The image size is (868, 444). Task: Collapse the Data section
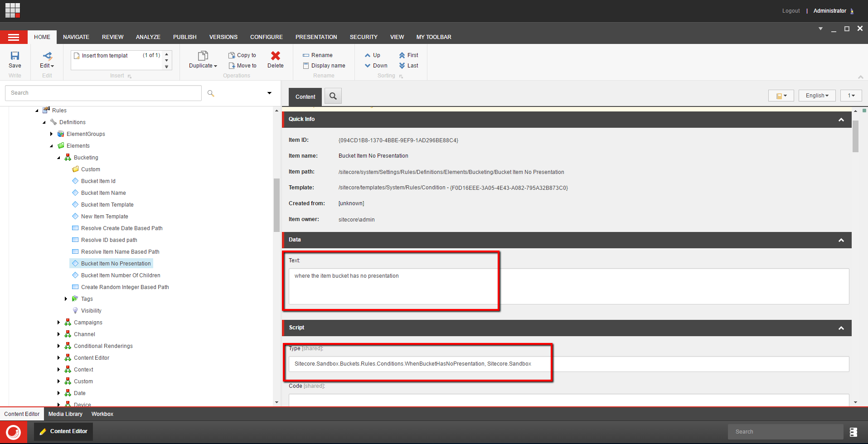point(841,240)
